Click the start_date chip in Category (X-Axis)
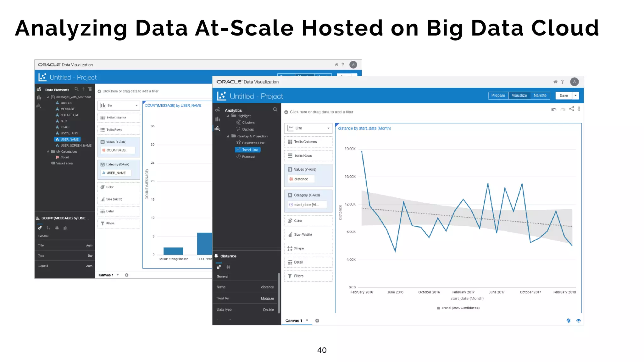 [x=307, y=205]
